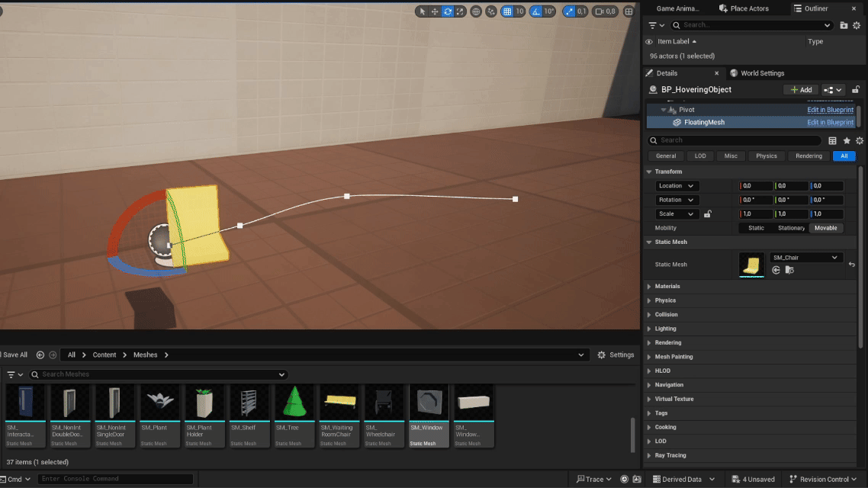Open grid snap size value 10
This screenshot has height=488, width=868.
pos(519,11)
